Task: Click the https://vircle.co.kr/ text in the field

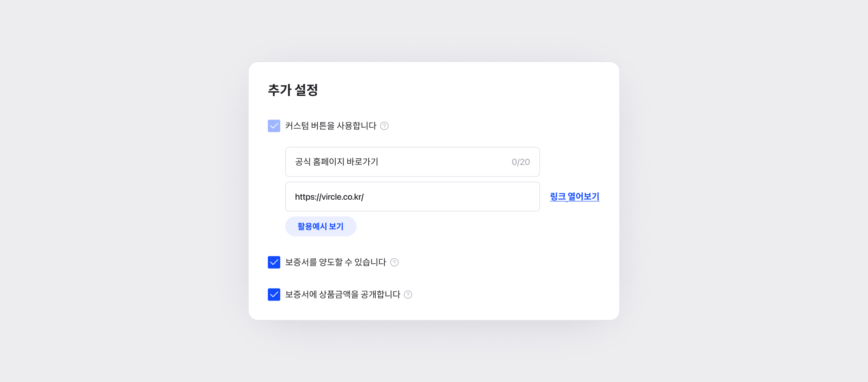Action: pos(329,197)
